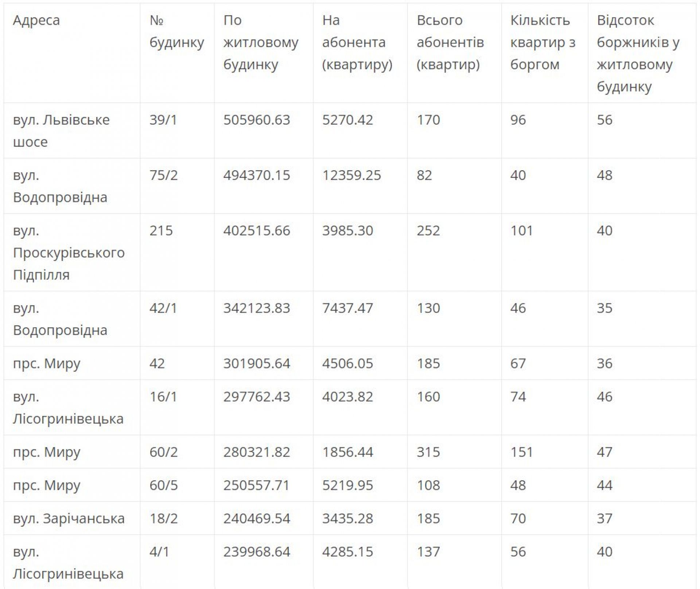Click house number 60/5 cell
Viewport: 700px width, 589px height.
point(163,485)
